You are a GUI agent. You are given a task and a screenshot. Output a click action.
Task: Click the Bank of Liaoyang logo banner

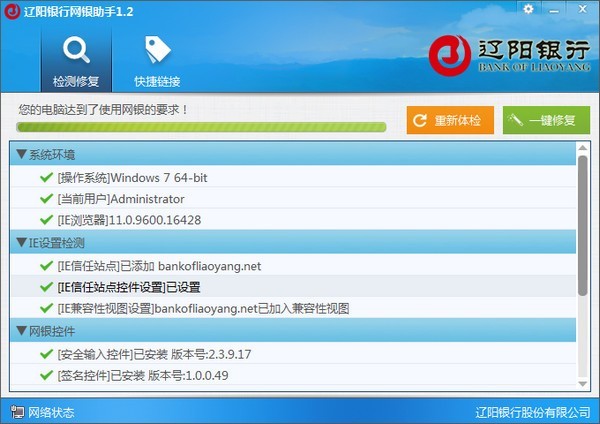[509, 55]
